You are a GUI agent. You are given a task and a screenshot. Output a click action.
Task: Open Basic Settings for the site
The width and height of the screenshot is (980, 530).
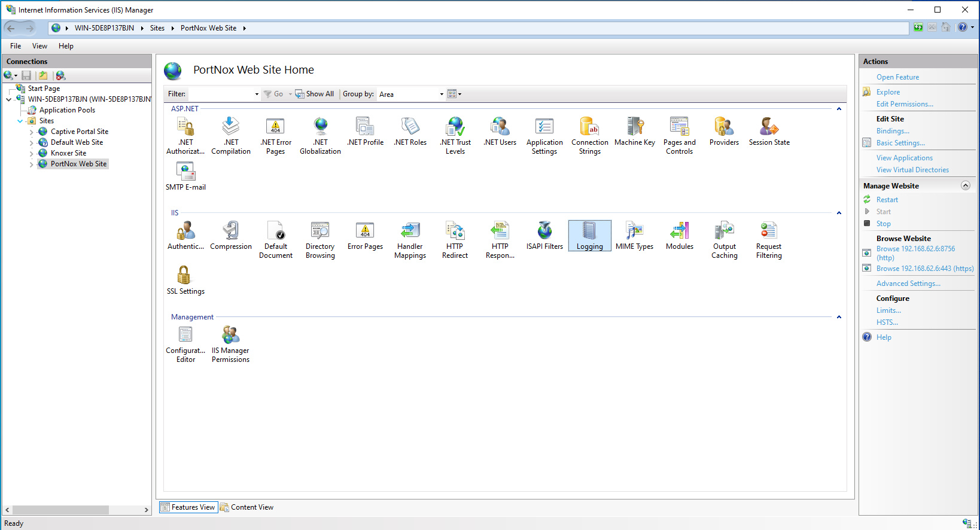900,143
